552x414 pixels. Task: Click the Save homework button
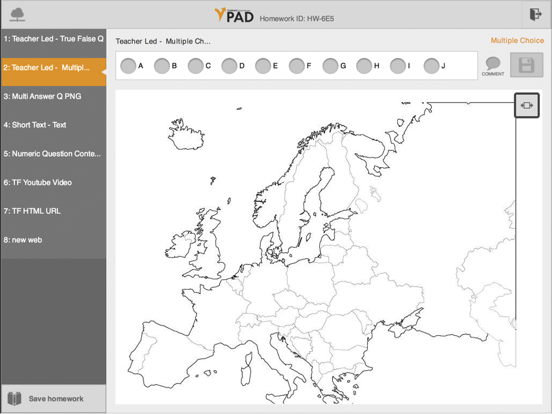click(x=54, y=399)
